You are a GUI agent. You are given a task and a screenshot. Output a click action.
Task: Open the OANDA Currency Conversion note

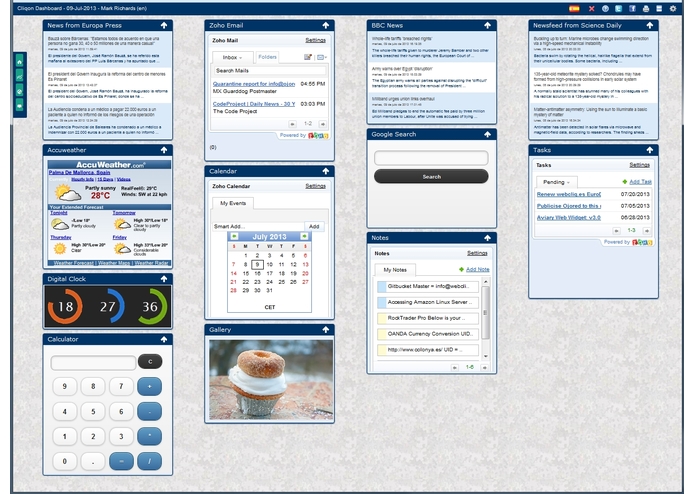[428, 335]
